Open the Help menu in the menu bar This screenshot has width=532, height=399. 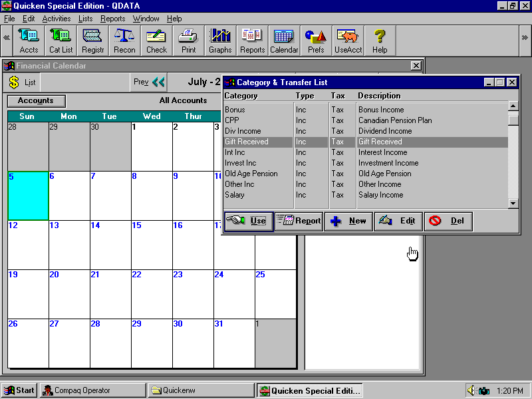[x=174, y=19]
